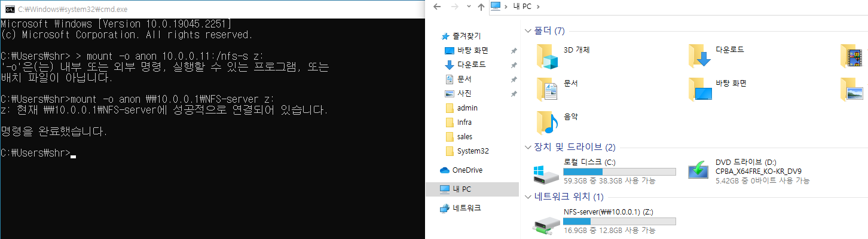Select DVD 드라이브 (D:) icon
This screenshot has height=239, width=868.
[699, 171]
